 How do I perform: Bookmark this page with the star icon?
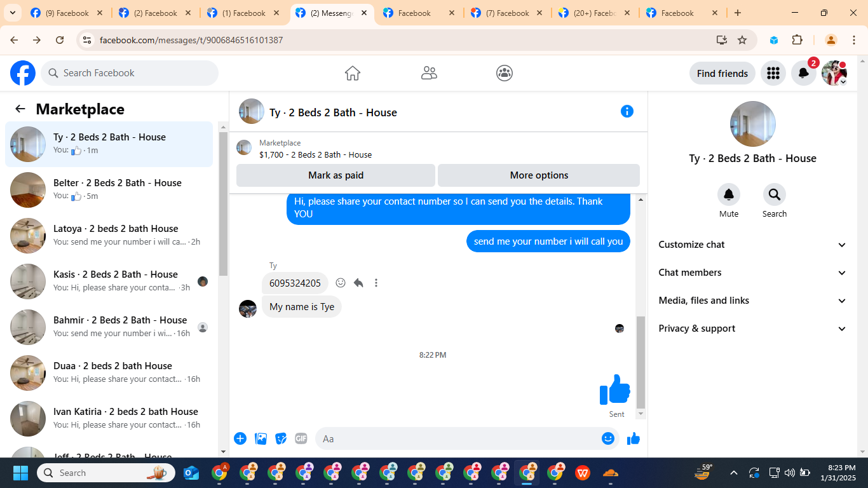pyautogui.click(x=742, y=40)
